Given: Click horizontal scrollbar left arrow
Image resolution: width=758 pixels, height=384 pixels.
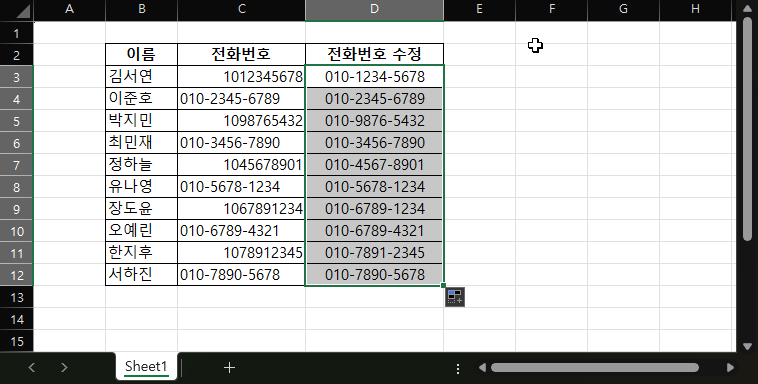Looking at the screenshot, I should click(482, 368).
